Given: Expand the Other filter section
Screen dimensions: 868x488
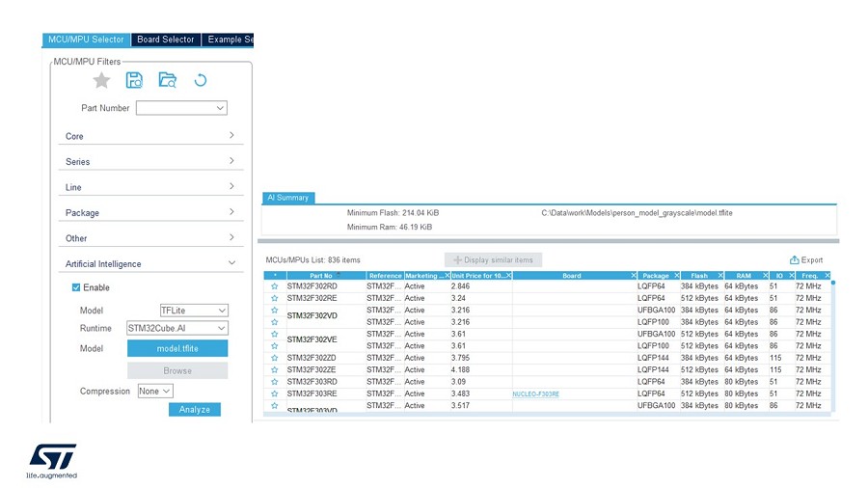Looking at the screenshot, I should tap(150, 238).
